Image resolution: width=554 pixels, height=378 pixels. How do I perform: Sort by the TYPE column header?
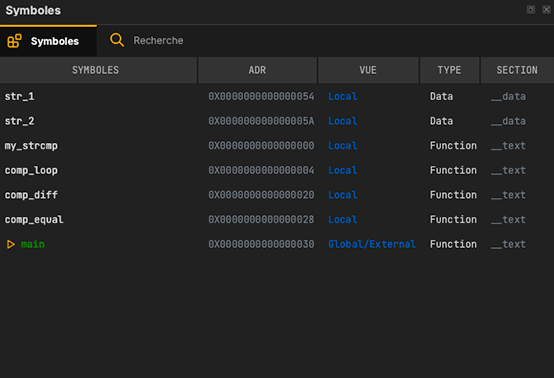(449, 70)
